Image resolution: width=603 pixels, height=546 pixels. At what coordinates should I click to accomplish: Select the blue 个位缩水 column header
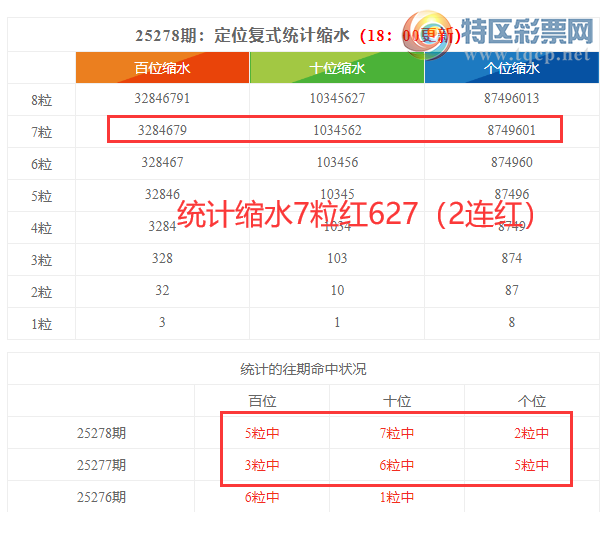511,68
